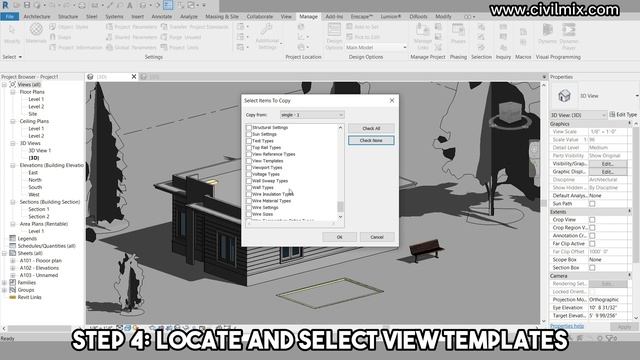Tick the Wall Sweep Types checkbox
The width and height of the screenshot is (640, 360).
(249, 181)
